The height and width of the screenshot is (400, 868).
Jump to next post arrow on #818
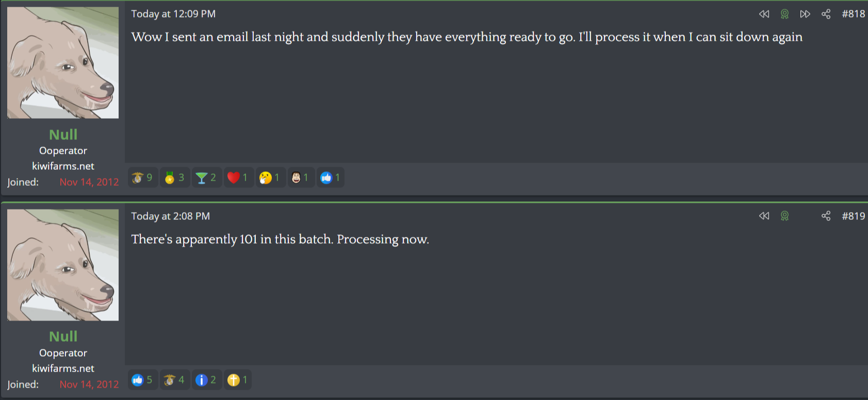coord(805,14)
